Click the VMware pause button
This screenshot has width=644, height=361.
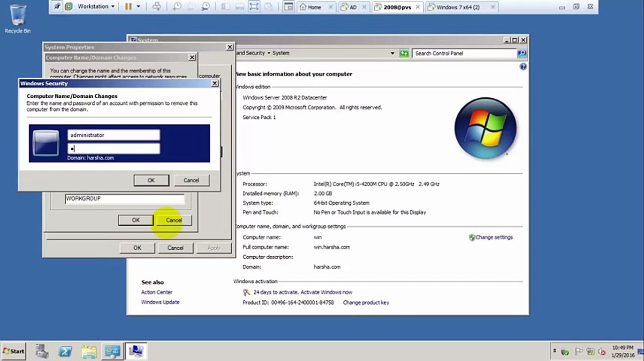point(128,7)
